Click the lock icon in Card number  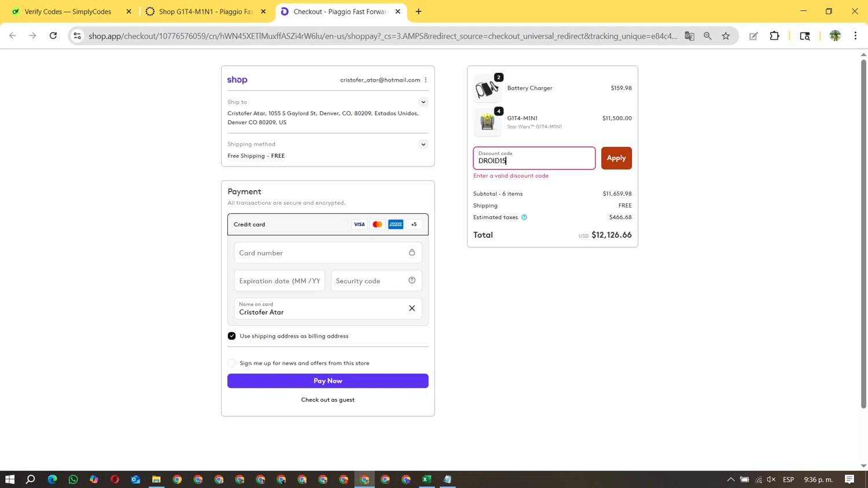(412, 252)
